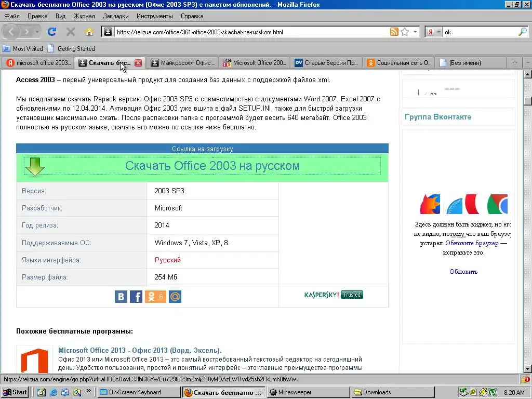
Task: Click the search magnifier icon
Action: [523, 32]
